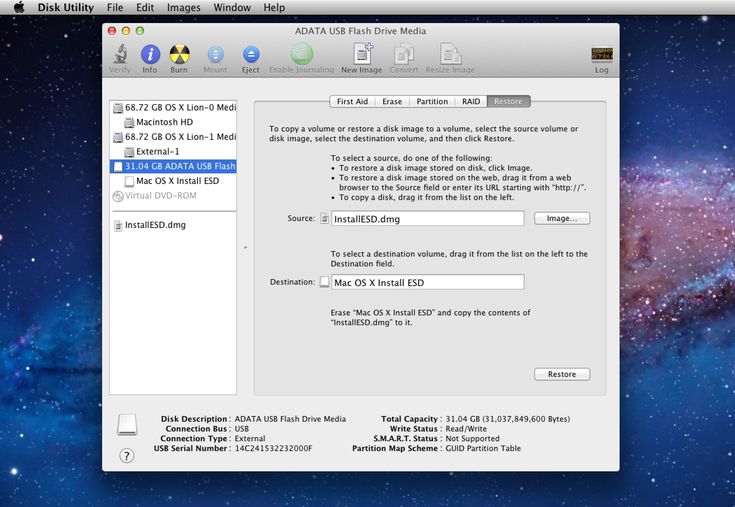Eject the selected disk via toolbar
Viewport: 735px width, 507px height.
coord(251,55)
